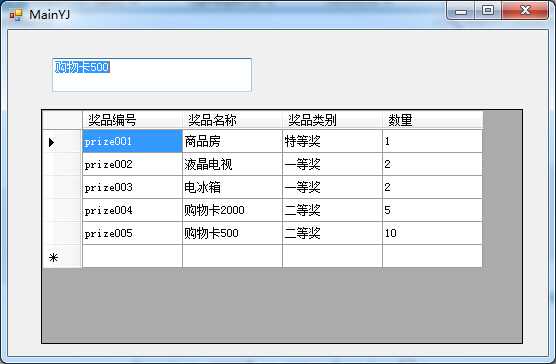This screenshot has width=556, height=364.
Task: Select the 二等奖 cell in prize004 row
Action: tap(332, 210)
